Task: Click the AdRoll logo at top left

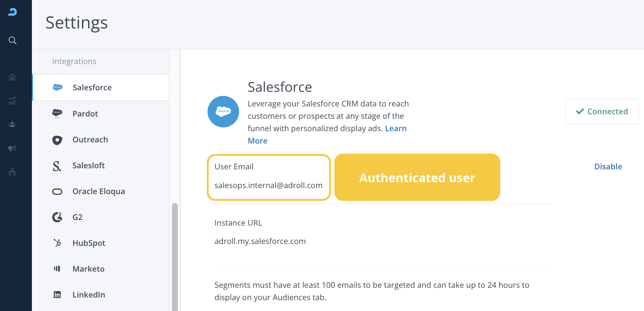Action: tap(12, 12)
